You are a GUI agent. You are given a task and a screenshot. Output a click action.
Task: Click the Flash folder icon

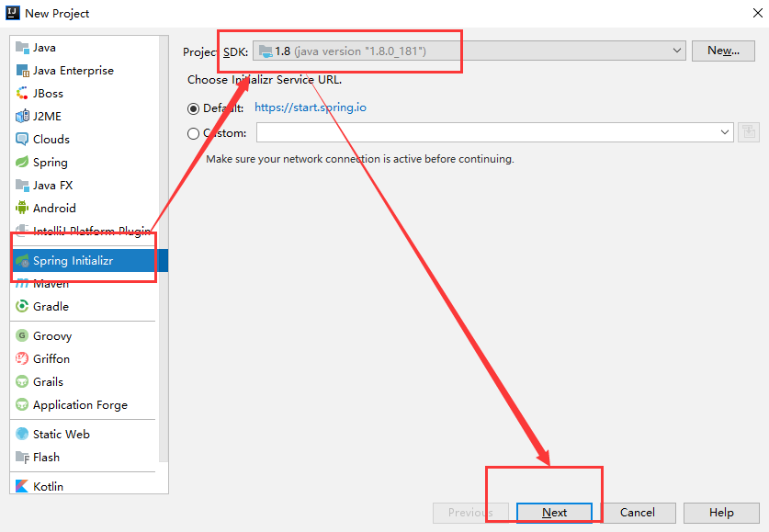tap(22, 457)
